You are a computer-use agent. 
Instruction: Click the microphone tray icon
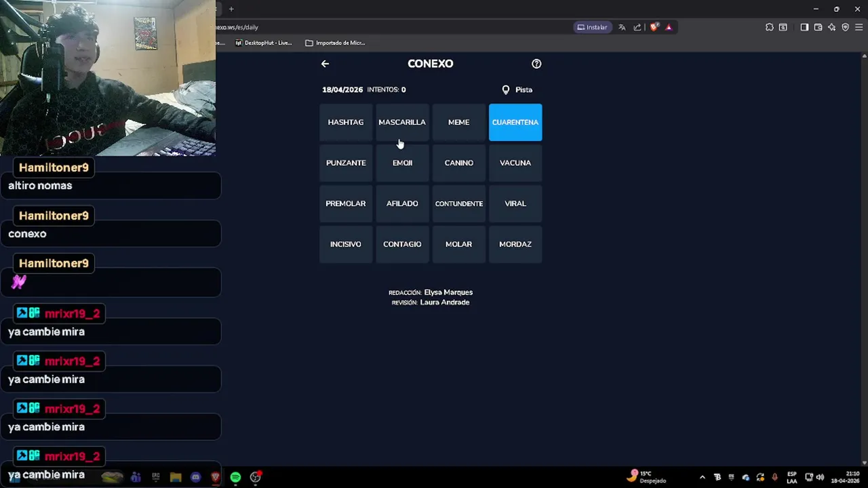pyautogui.click(x=774, y=477)
